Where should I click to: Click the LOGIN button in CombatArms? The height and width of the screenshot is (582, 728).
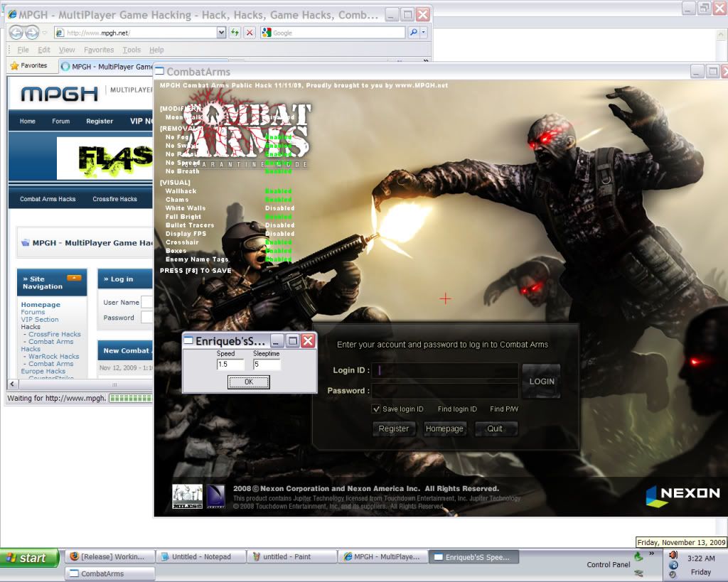point(541,381)
